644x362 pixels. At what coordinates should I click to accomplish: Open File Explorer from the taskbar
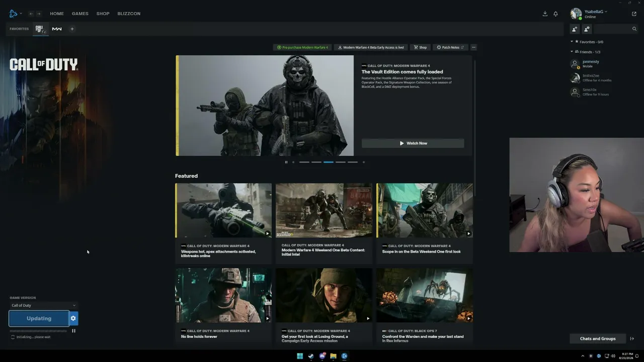tap(333, 356)
